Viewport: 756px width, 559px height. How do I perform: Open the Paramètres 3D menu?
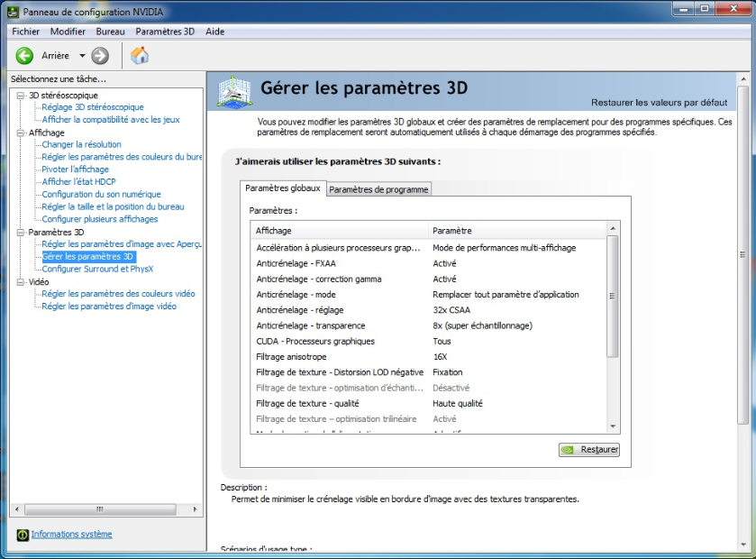point(164,31)
